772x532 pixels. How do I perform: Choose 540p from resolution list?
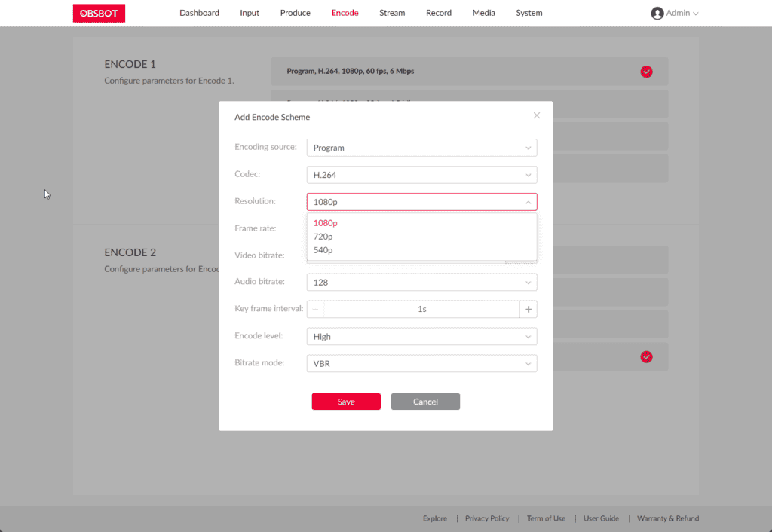coord(323,250)
